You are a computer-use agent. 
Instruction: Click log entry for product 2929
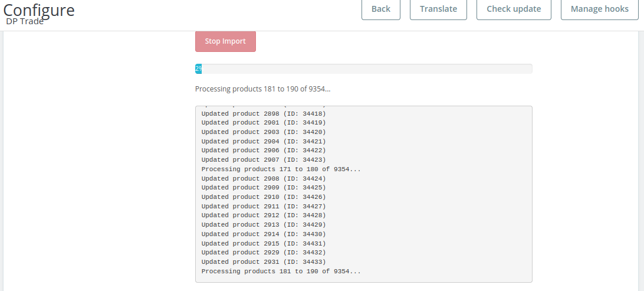click(263, 253)
